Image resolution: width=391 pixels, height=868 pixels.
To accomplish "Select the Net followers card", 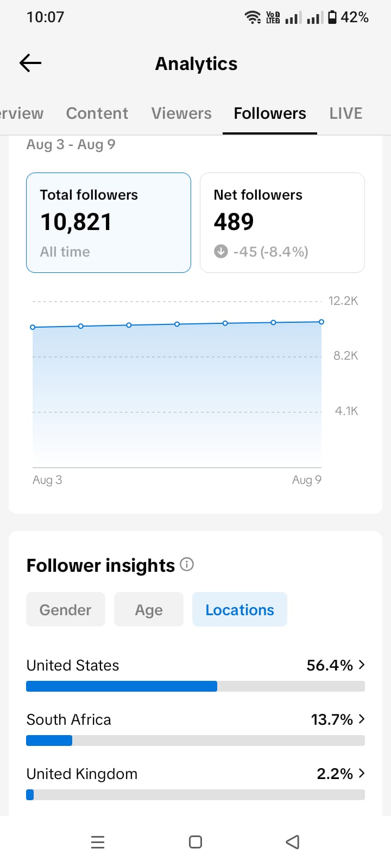I will pos(282,222).
